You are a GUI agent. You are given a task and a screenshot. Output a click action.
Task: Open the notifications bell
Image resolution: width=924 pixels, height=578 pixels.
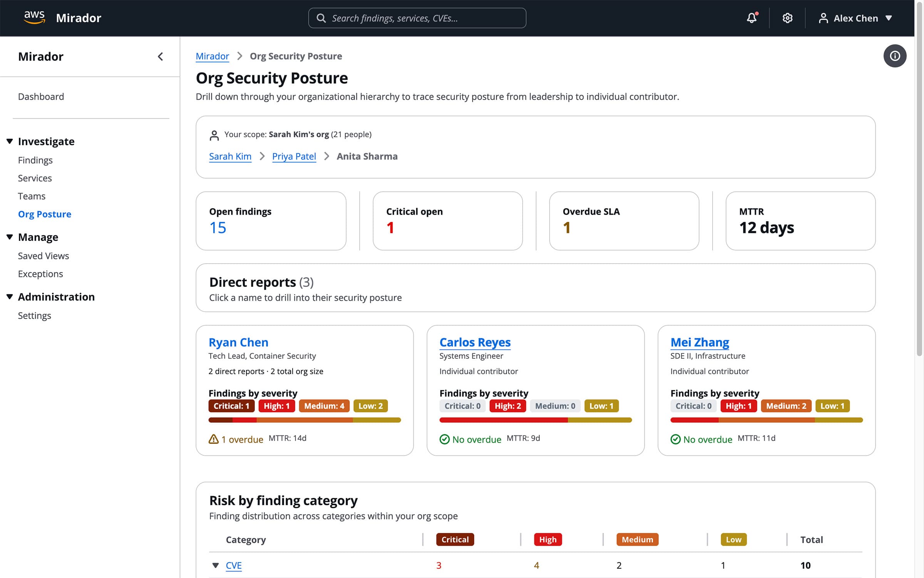pyautogui.click(x=752, y=18)
